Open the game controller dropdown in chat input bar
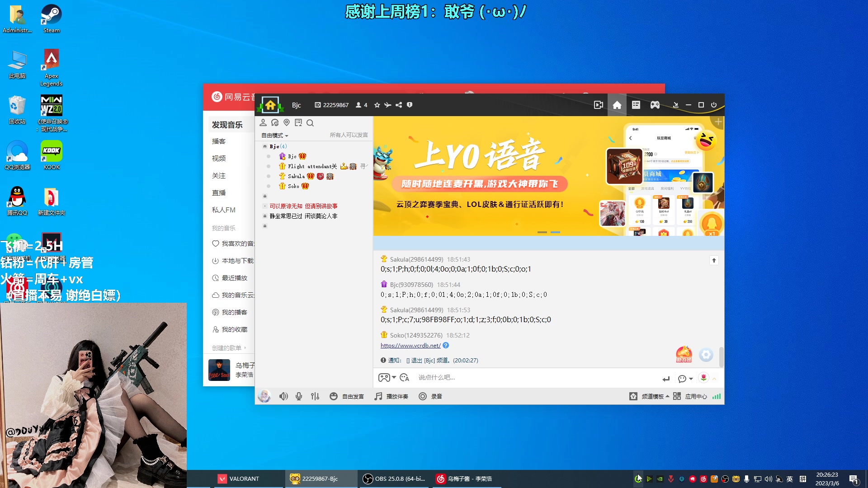This screenshot has height=488, width=868. [x=387, y=378]
